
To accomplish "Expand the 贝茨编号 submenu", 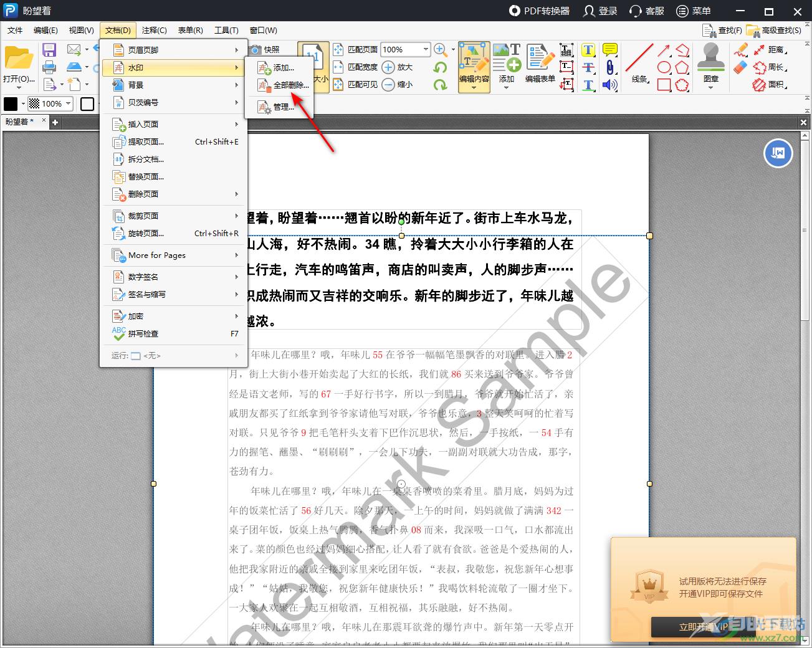I will tap(174, 102).
